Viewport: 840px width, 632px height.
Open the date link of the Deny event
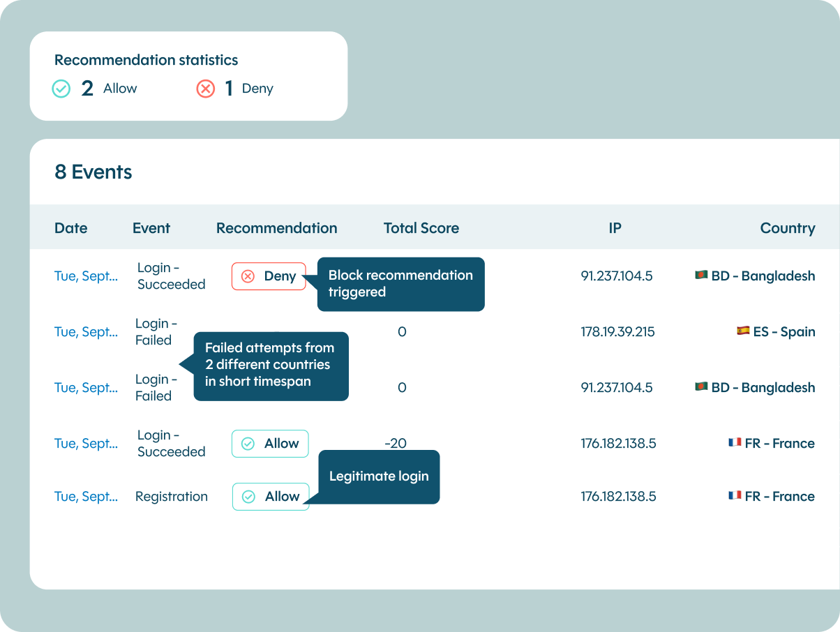click(x=86, y=276)
